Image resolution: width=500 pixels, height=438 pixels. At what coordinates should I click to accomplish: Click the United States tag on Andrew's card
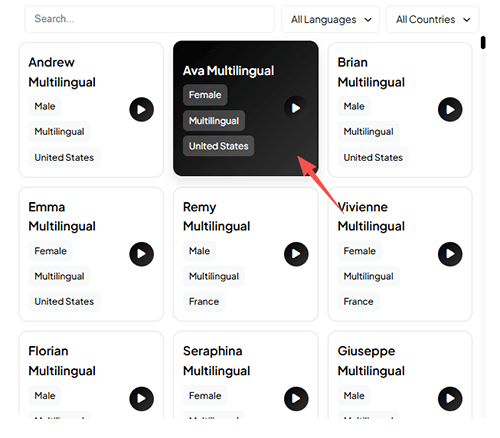point(64,157)
